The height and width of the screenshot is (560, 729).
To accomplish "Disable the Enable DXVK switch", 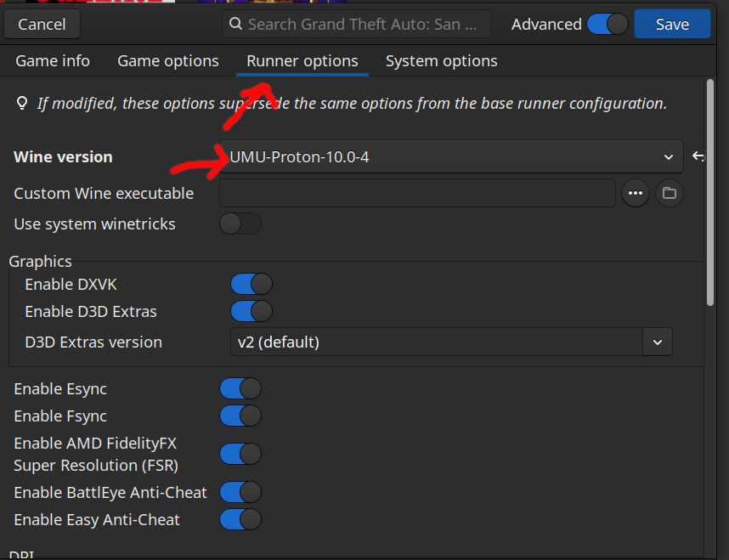I will click(x=251, y=284).
